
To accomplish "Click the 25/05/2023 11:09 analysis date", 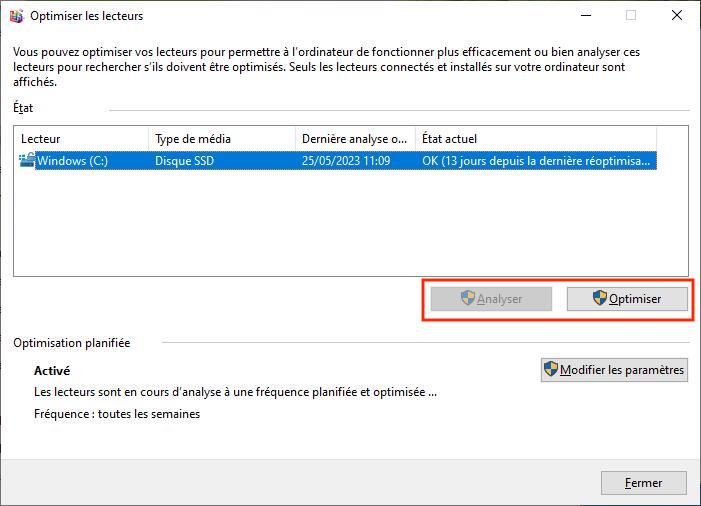I will [x=345, y=160].
